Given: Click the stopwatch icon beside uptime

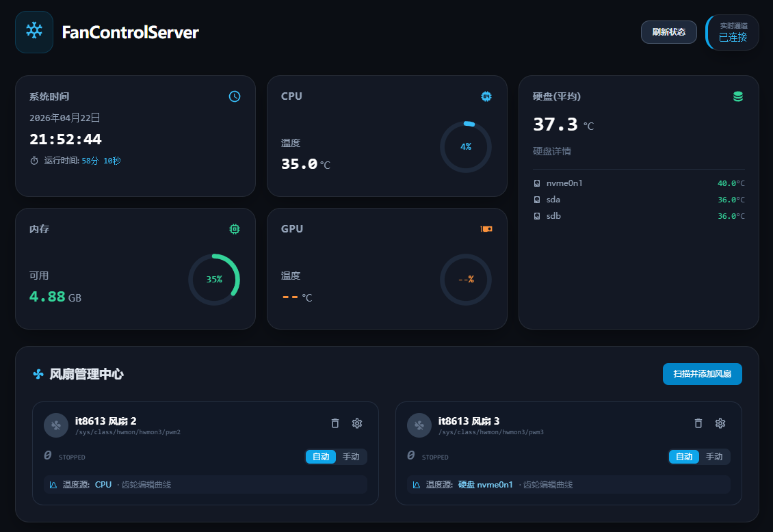Looking at the screenshot, I should coord(34,161).
